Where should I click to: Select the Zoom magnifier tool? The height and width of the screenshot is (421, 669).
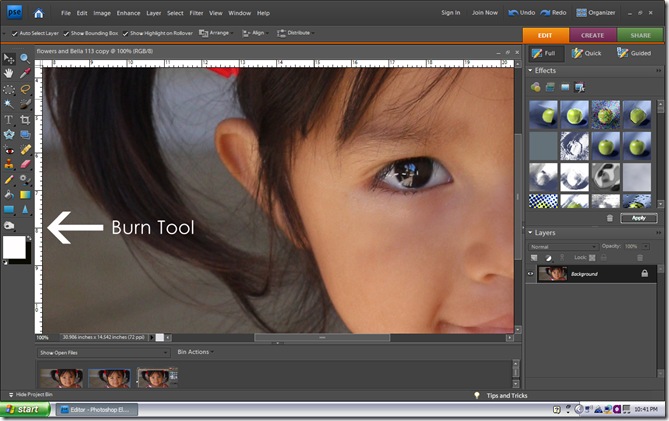click(25, 59)
